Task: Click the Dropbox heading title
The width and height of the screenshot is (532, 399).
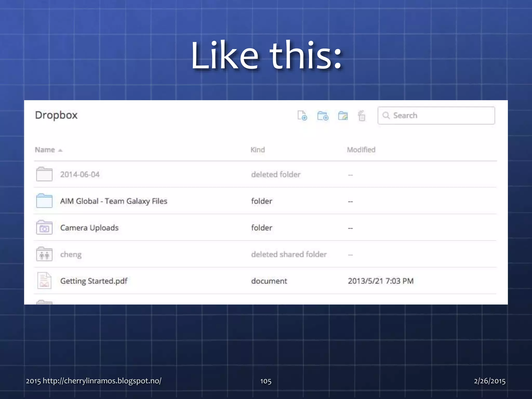Action: point(56,115)
